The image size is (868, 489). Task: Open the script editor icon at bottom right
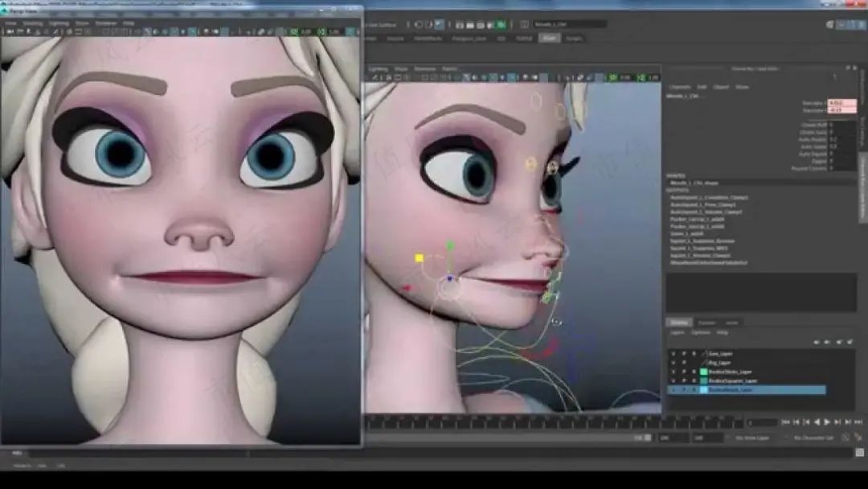pos(860,453)
